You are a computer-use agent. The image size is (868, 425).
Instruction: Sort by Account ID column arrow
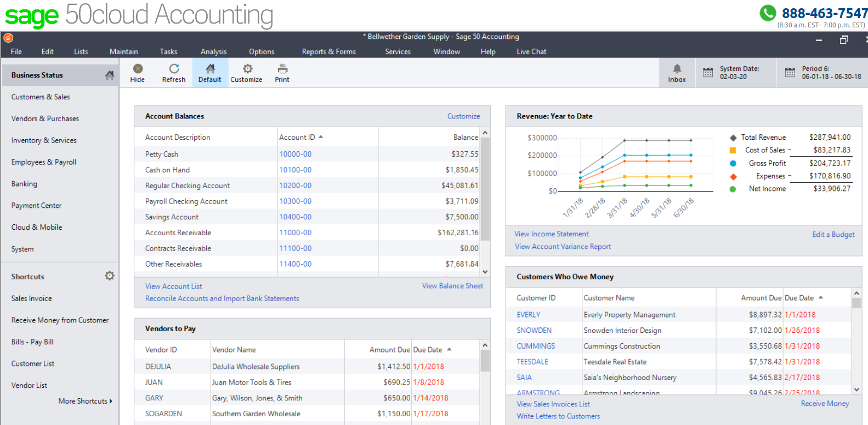[x=321, y=137]
